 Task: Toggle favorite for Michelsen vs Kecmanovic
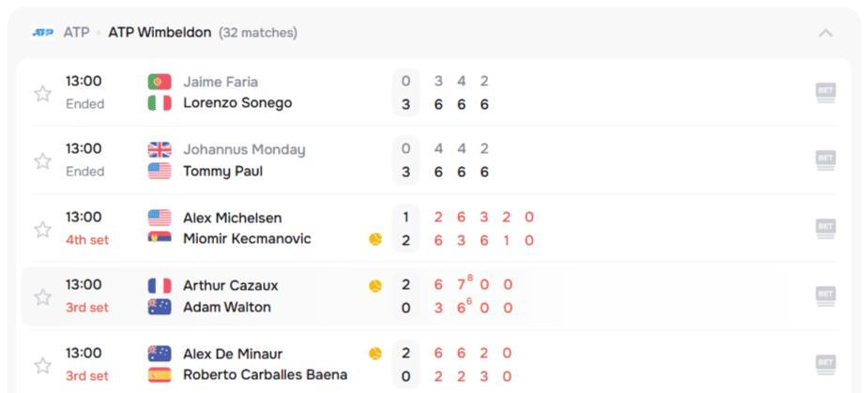point(42,229)
